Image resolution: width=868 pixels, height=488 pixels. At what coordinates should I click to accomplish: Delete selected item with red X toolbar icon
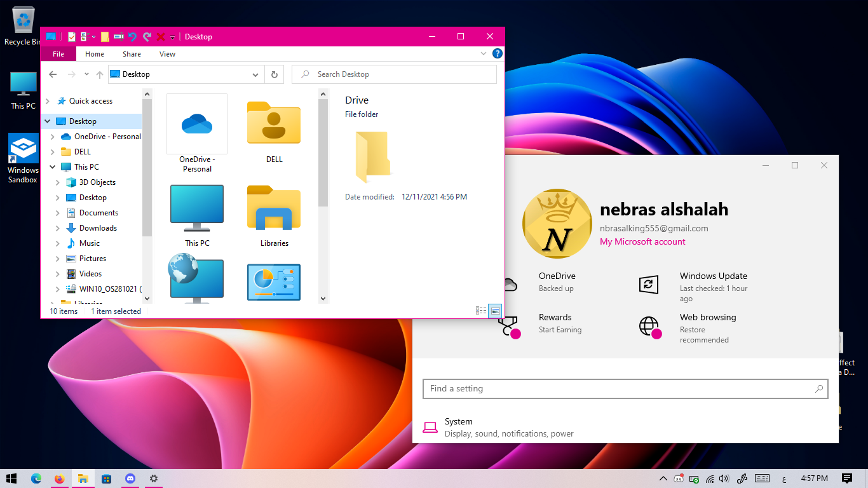click(x=161, y=36)
